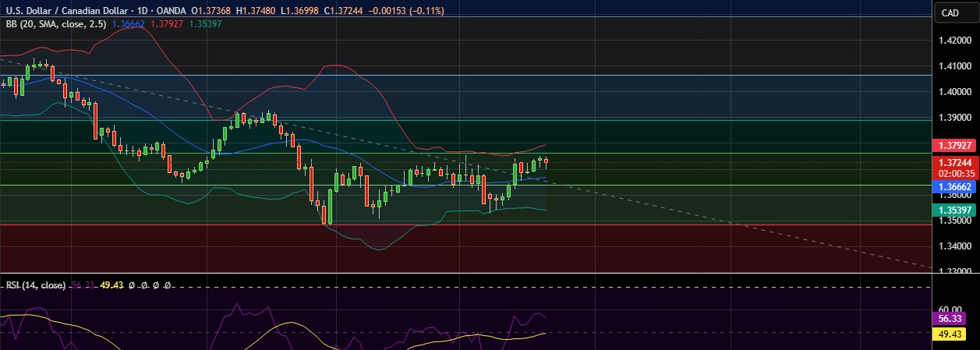Click the 1.40000 price scale label
Image resolution: width=980 pixels, height=350 pixels.
click(x=956, y=92)
